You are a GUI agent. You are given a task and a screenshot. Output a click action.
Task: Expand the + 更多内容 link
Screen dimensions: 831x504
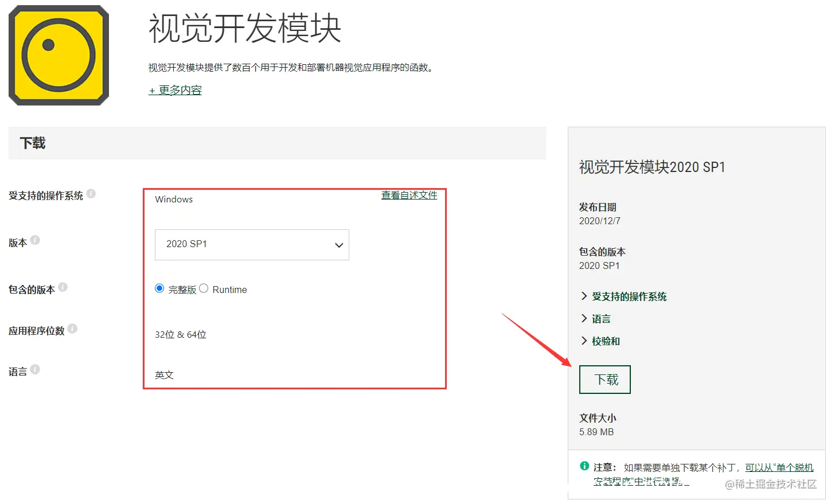pyautogui.click(x=175, y=91)
